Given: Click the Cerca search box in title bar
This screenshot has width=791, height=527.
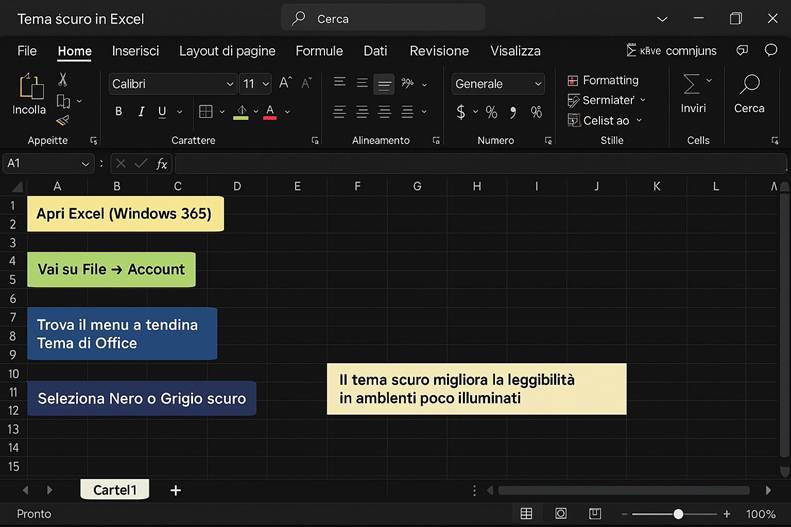Looking at the screenshot, I should [x=383, y=19].
